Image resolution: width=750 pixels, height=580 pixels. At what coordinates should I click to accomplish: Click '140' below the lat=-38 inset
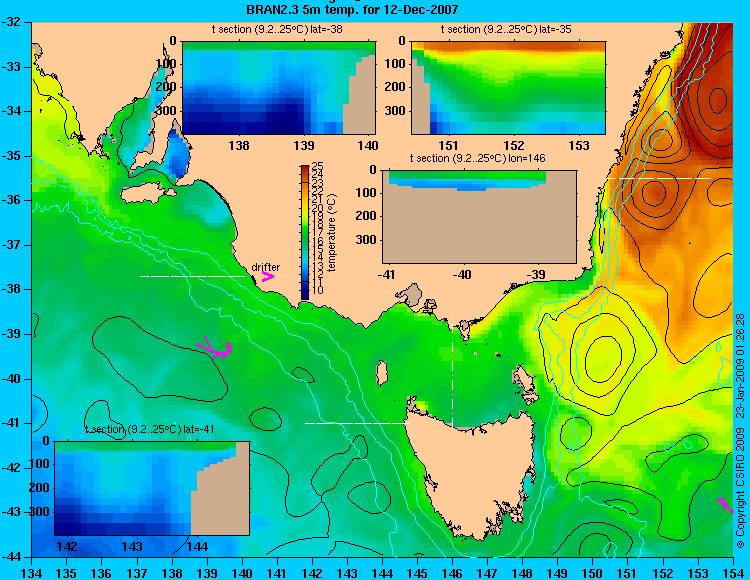pyautogui.click(x=368, y=145)
